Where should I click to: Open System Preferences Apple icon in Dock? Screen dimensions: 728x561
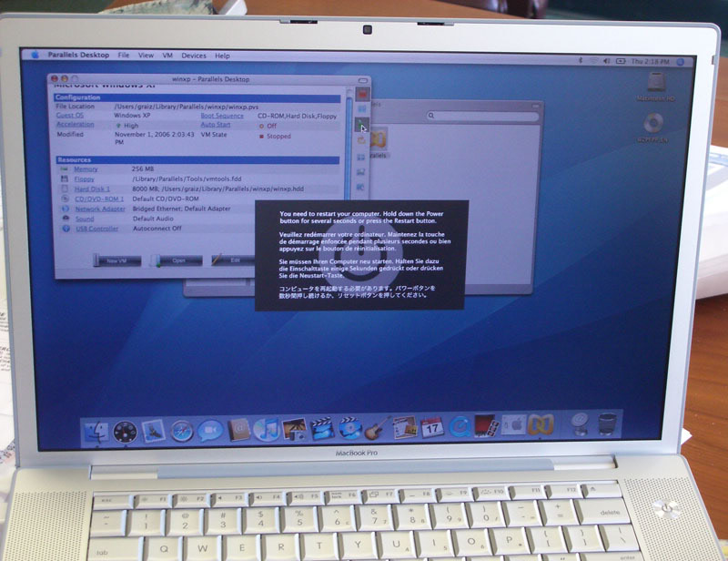point(513,425)
